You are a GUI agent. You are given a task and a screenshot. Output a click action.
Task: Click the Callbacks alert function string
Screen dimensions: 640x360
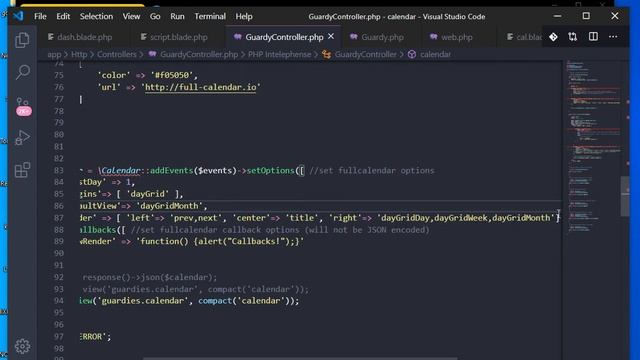point(220,241)
